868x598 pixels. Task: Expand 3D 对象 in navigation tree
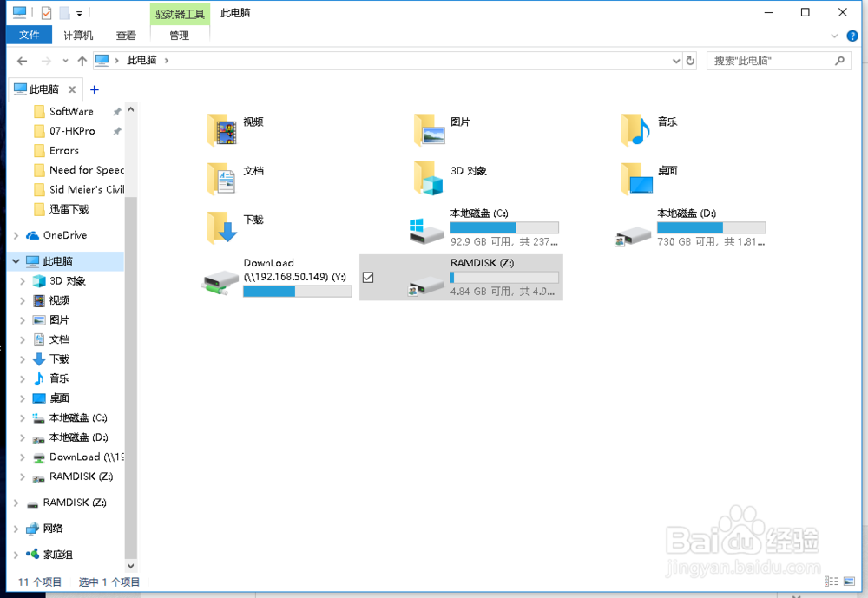pyautogui.click(x=23, y=281)
